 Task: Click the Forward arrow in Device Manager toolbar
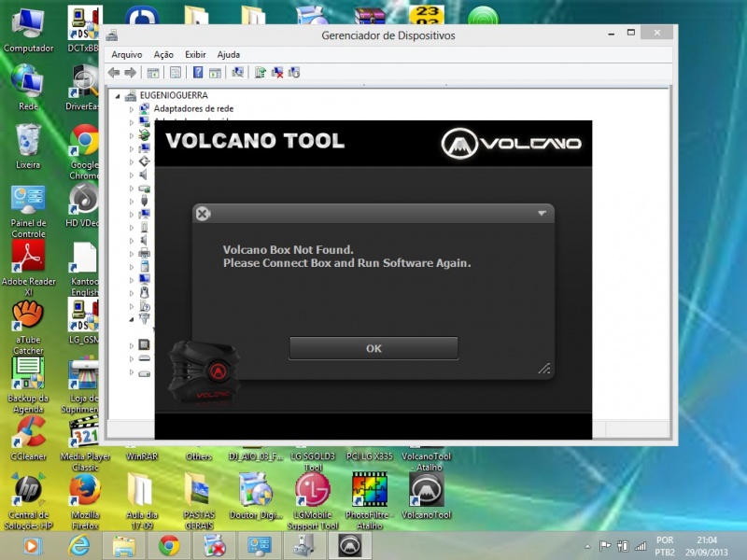click(x=130, y=73)
